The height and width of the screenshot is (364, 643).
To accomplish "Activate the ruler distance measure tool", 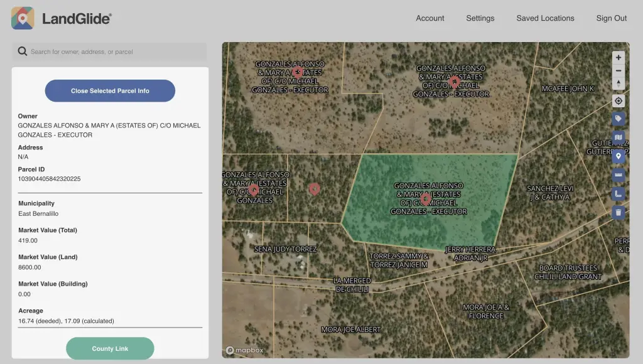I will 619,175.
